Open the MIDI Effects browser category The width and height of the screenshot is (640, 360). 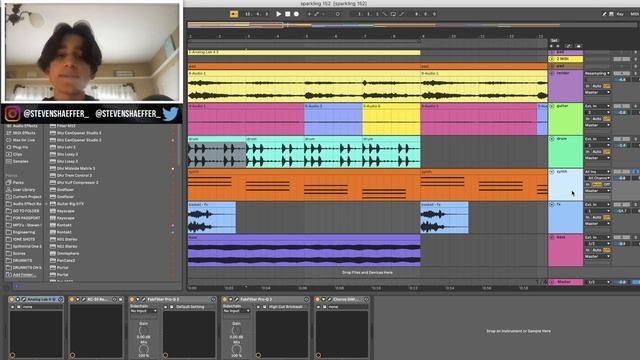click(x=20, y=133)
